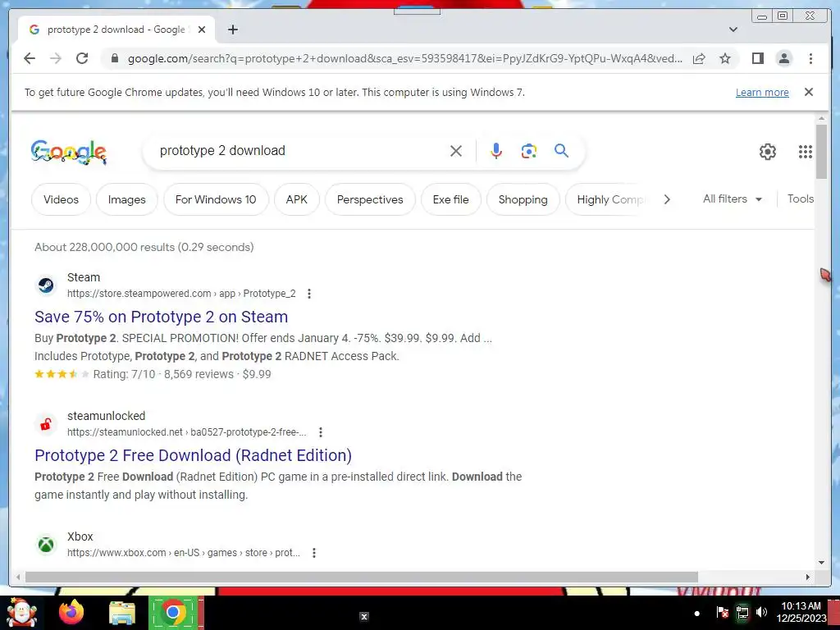The height and width of the screenshot is (630, 840).
Task: Click the scroll up arrow
Action: 821,118
